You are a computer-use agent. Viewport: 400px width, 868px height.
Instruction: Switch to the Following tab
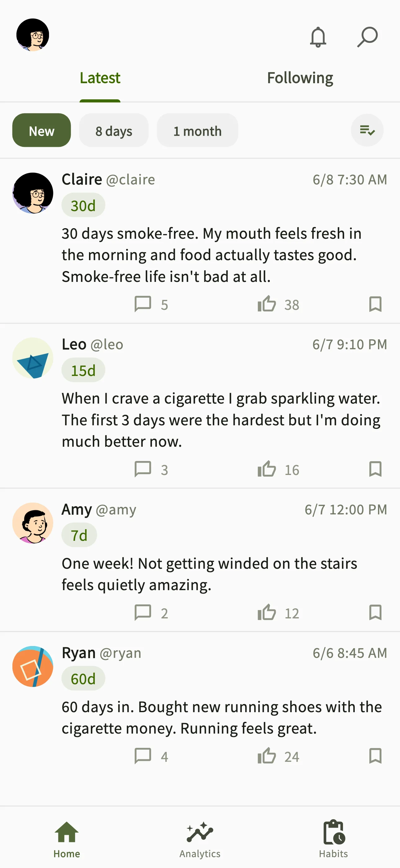300,78
